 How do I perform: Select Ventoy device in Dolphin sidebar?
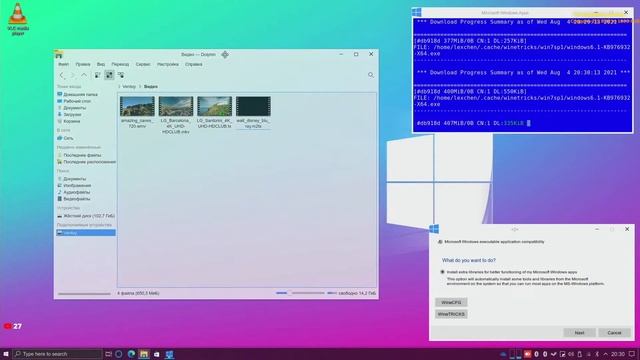pos(86,233)
